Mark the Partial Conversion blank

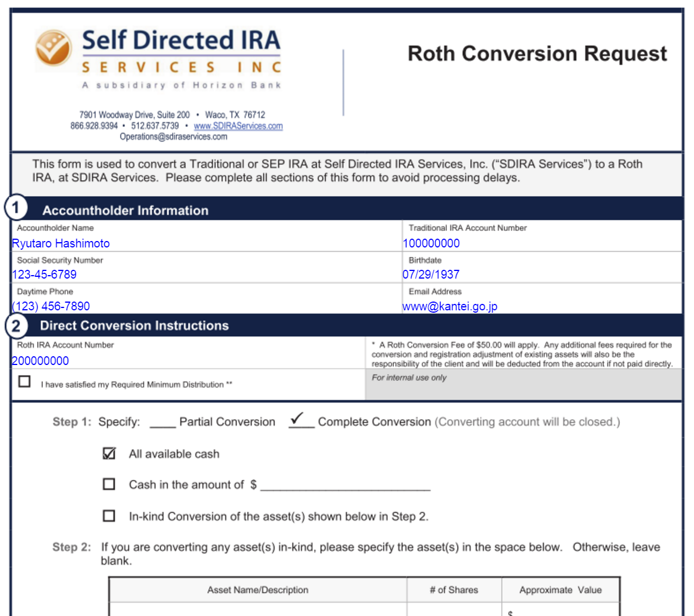coord(162,422)
